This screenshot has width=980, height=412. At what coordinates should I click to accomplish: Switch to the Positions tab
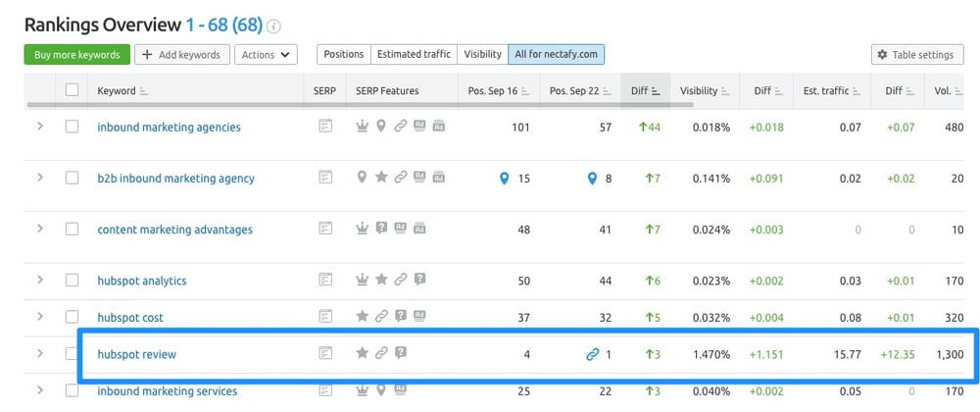pos(344,54)
